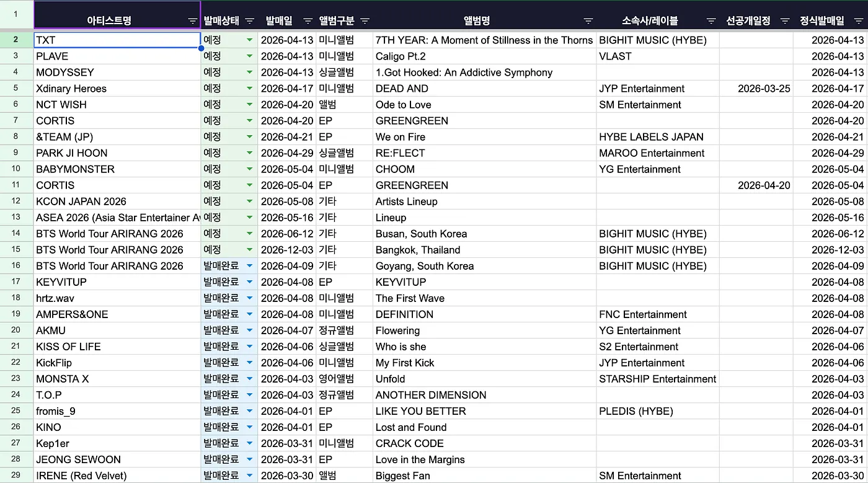Image resolution: width=868 pixels, height=483 pixels.
Task: Select album cell Ode to Love
Action: point(484,105)
